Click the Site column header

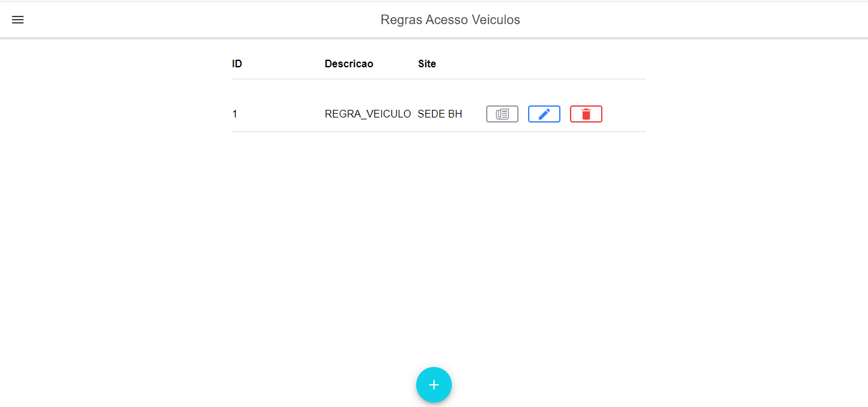click(x=427, y=64)
